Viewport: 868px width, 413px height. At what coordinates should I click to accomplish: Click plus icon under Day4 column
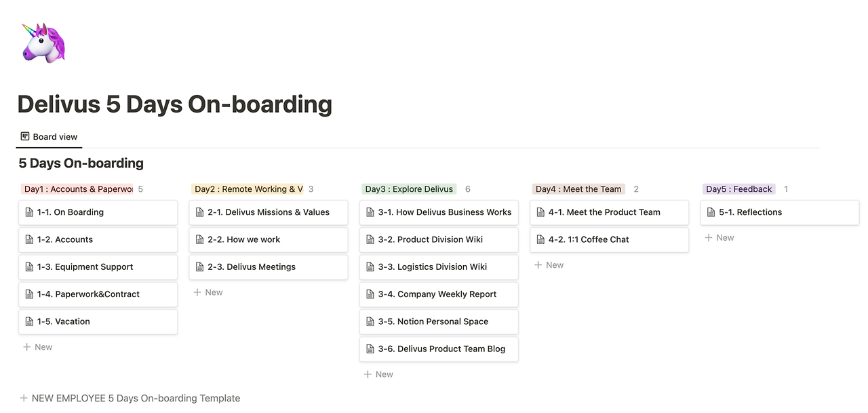[538, 265]
